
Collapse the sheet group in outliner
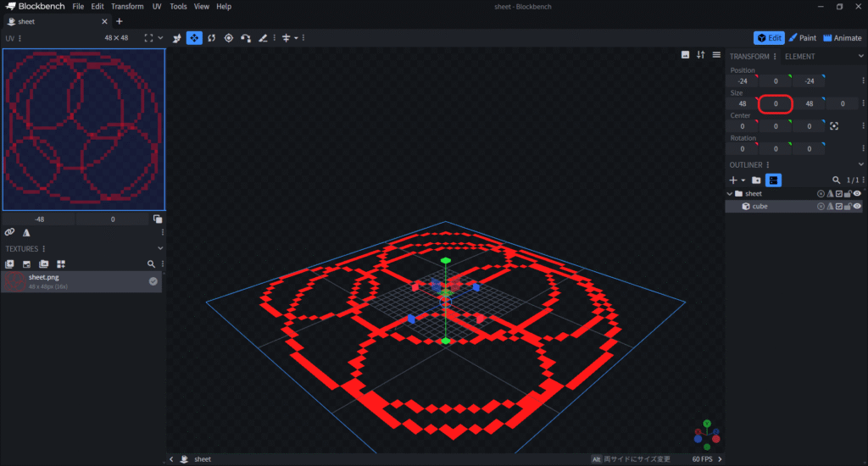pyautogui.click(x=731, y=194)
